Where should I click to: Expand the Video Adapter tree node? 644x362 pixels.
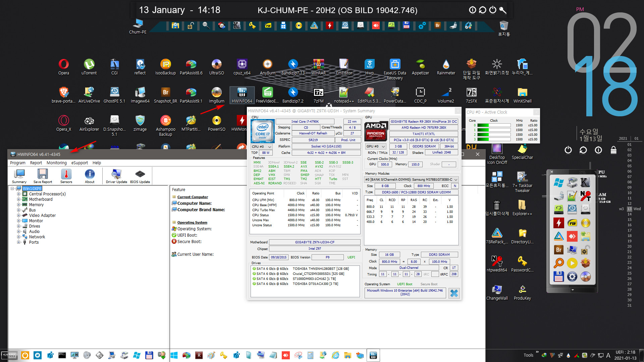coord(19,216)
